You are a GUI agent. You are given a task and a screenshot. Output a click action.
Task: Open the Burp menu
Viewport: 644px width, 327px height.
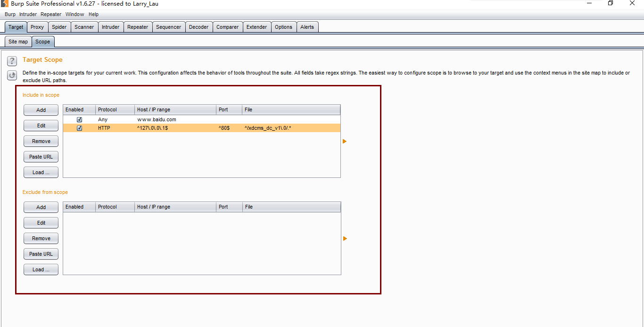(x=10, y=14)
